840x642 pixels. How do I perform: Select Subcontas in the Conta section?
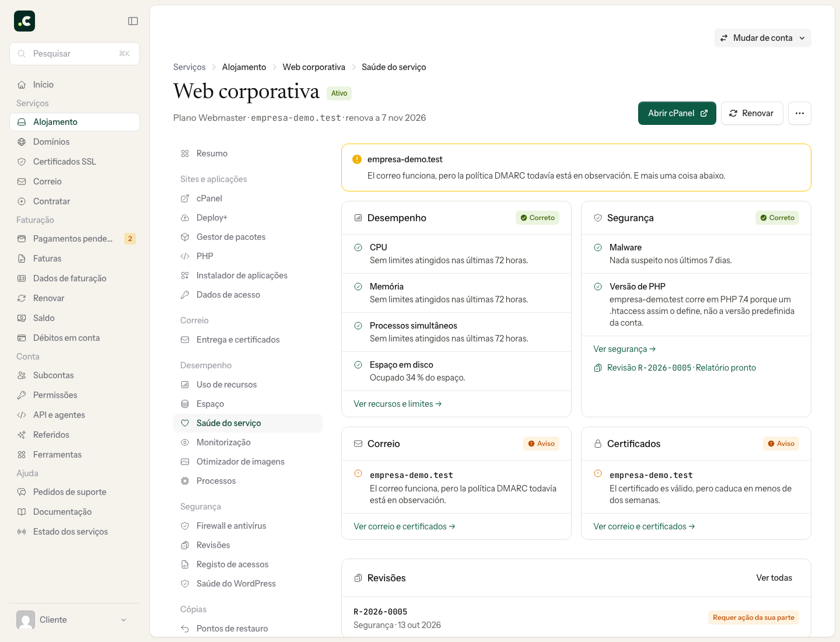click(75, 375)
